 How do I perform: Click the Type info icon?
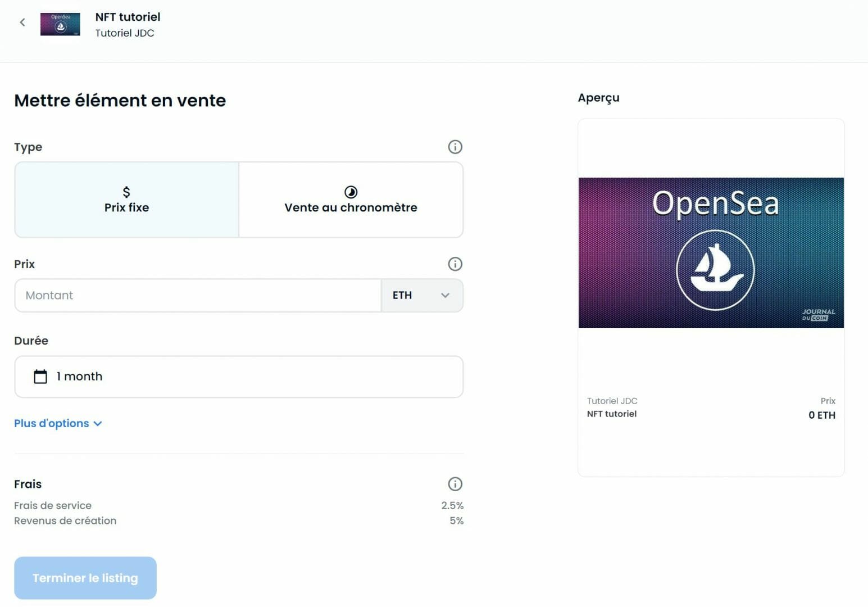(x=455, y=147)
